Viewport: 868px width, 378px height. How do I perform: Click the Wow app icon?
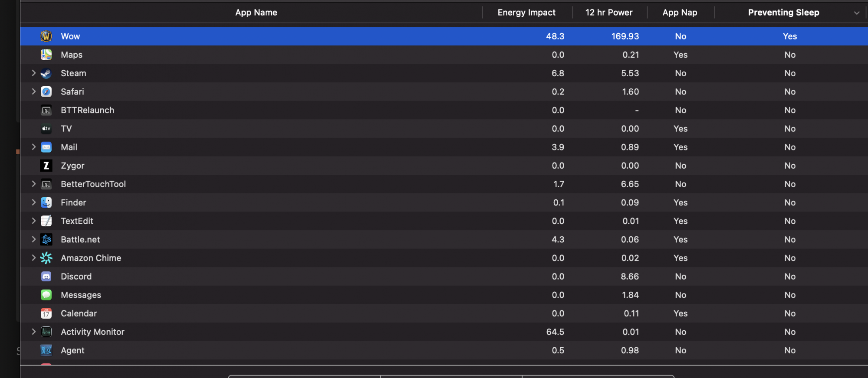[46, 36]
